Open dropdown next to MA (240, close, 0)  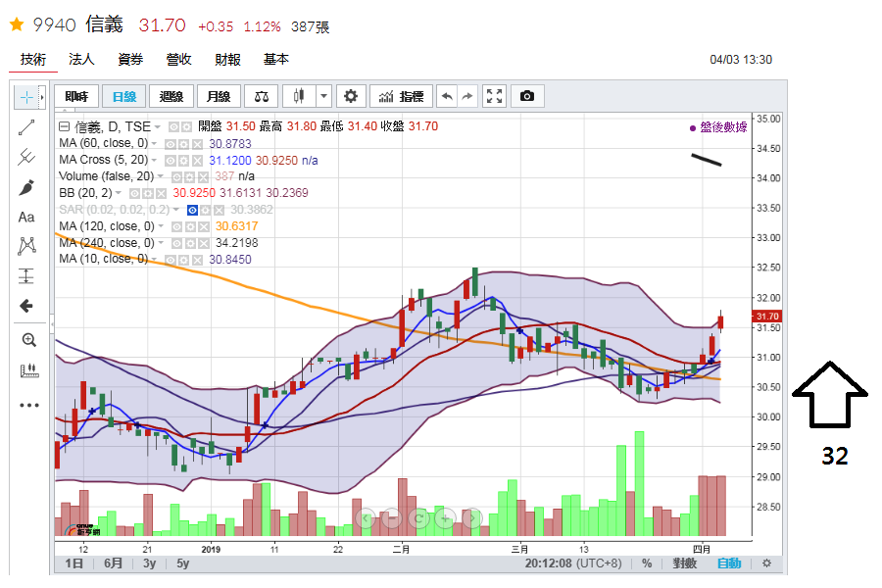click(161, 243)
